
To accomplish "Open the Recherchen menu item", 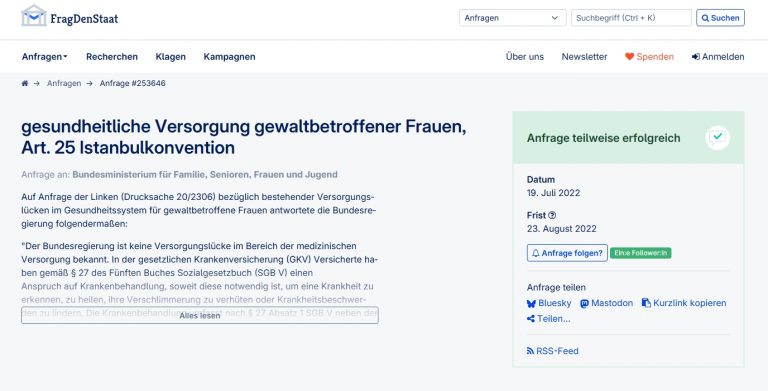I will 112,57.
